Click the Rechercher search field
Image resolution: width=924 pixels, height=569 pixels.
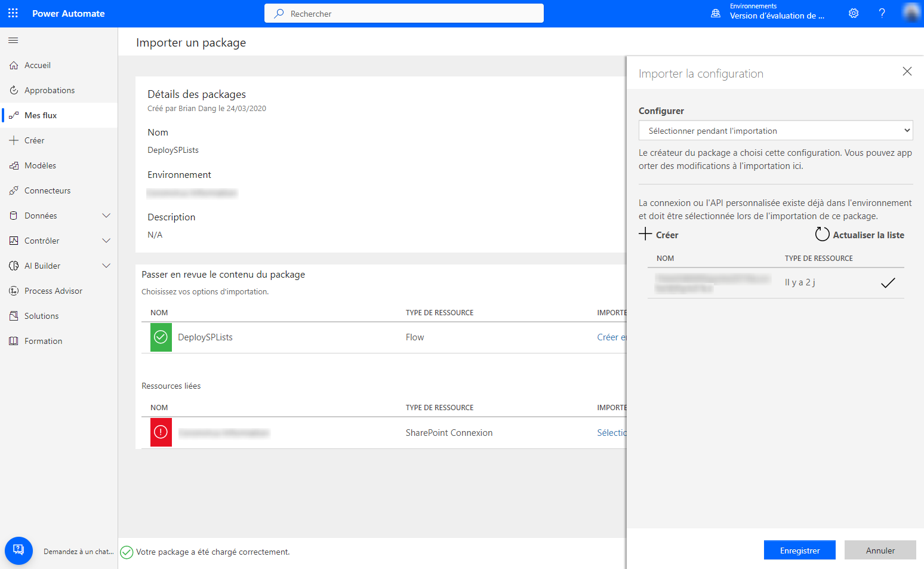coord(404,13)
